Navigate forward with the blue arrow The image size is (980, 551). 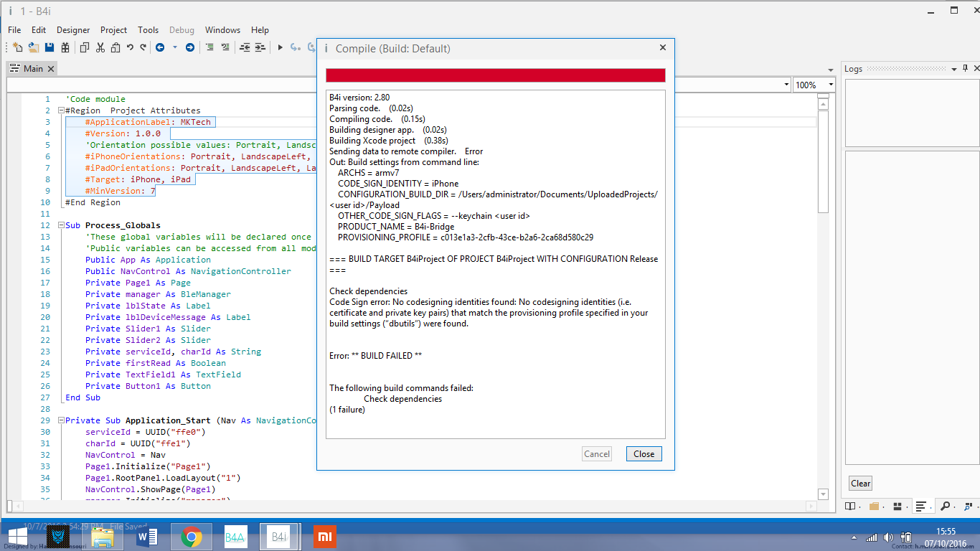[190, 47]
